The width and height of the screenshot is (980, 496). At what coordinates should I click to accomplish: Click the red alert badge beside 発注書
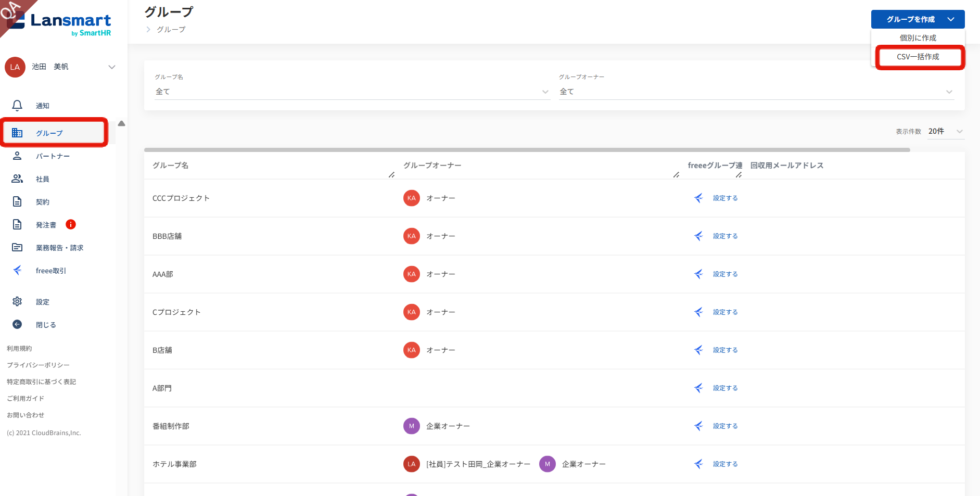click(71, 224)
